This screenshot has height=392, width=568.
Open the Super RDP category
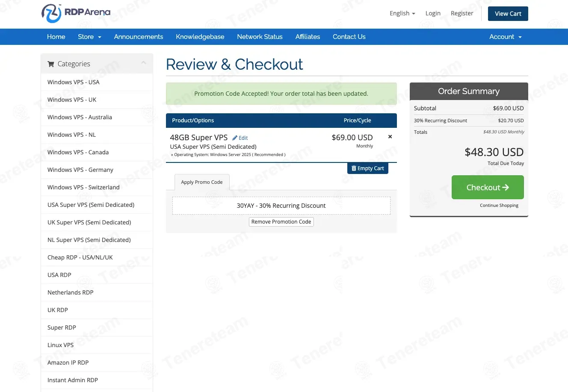tap(97, 327)
